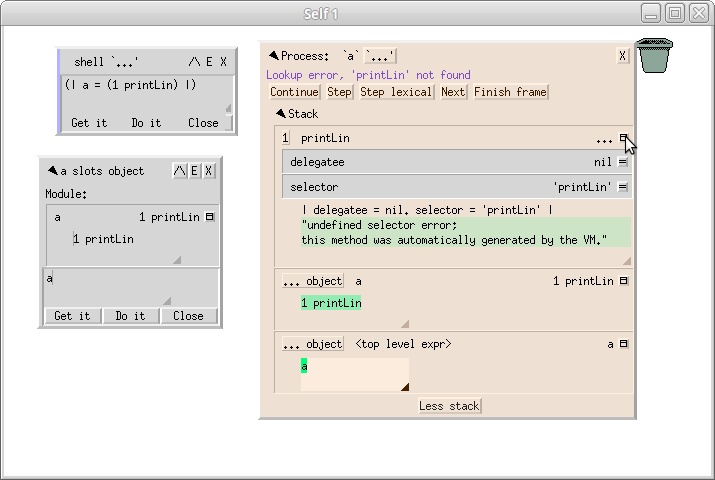This screenshot has height=480, width=715.
Task: Toggle the top level expr frame's box
Action: (x=623, y=344)
